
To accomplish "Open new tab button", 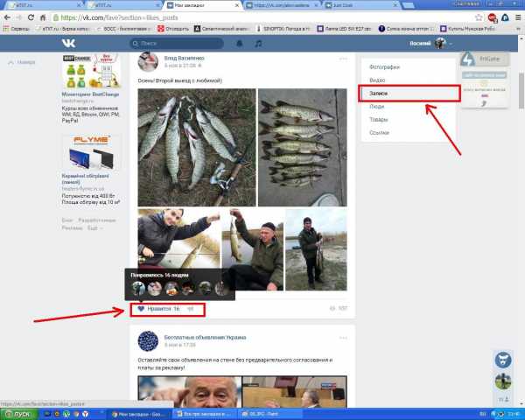I will [408, 5].
